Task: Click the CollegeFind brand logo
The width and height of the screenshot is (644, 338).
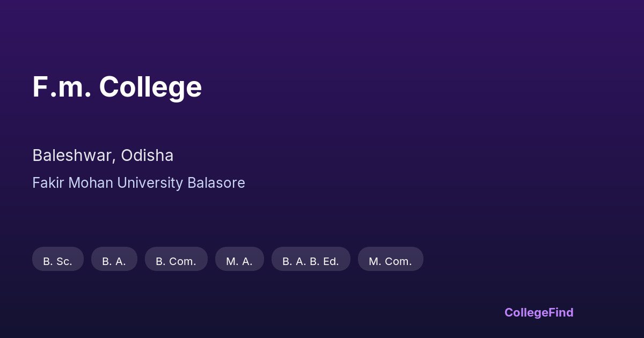Action: [539, 313]
